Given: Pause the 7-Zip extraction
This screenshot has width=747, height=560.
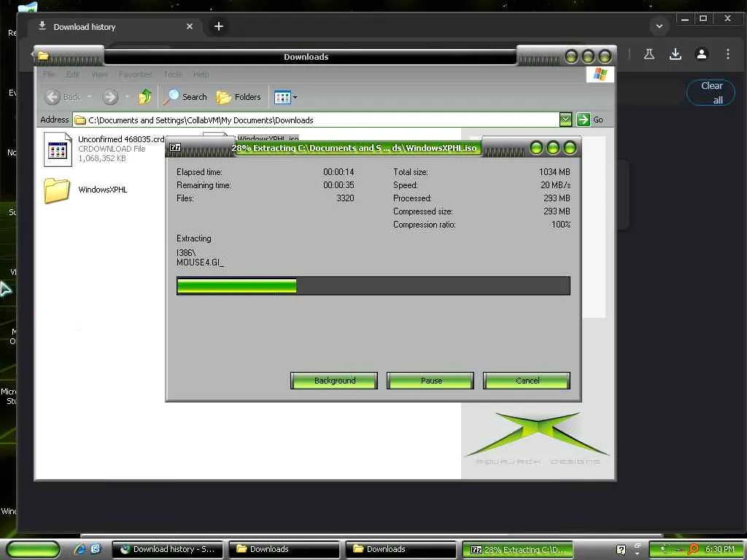Looking at the screenshot, I should click(x=430, y=381).
